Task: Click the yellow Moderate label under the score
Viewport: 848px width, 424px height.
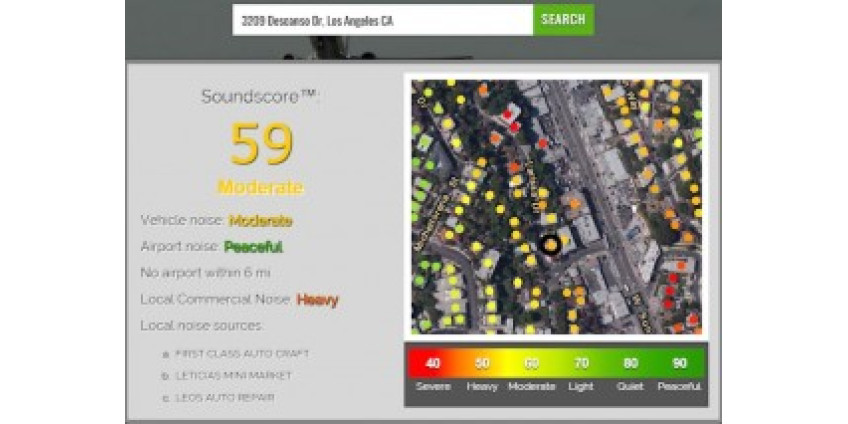Action: 260,187
